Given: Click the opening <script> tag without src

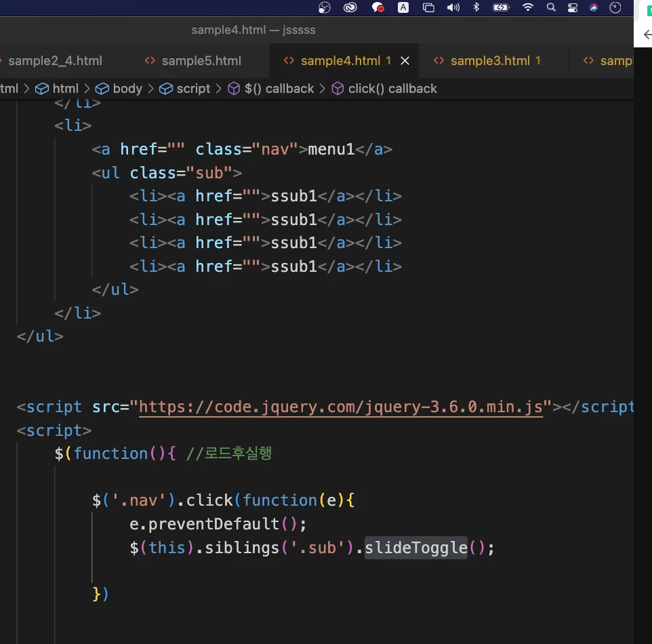Looking at the screenshot, I should tap(54, 430).
